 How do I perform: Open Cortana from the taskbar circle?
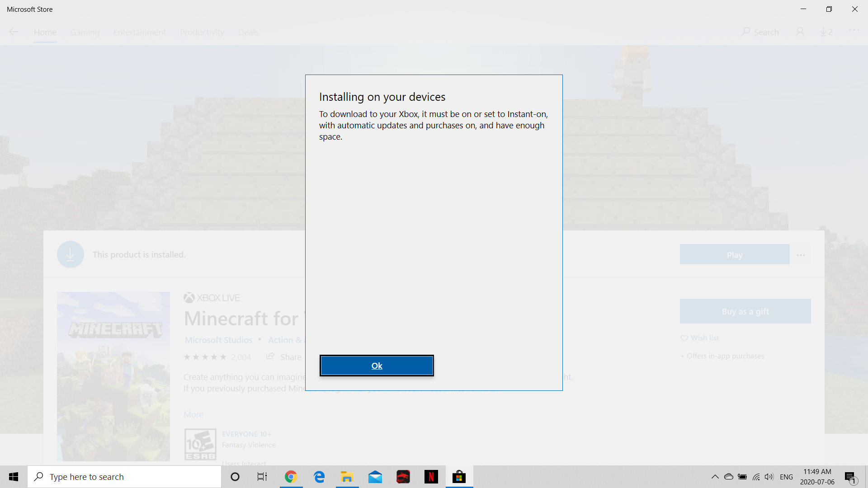point(235,477)
